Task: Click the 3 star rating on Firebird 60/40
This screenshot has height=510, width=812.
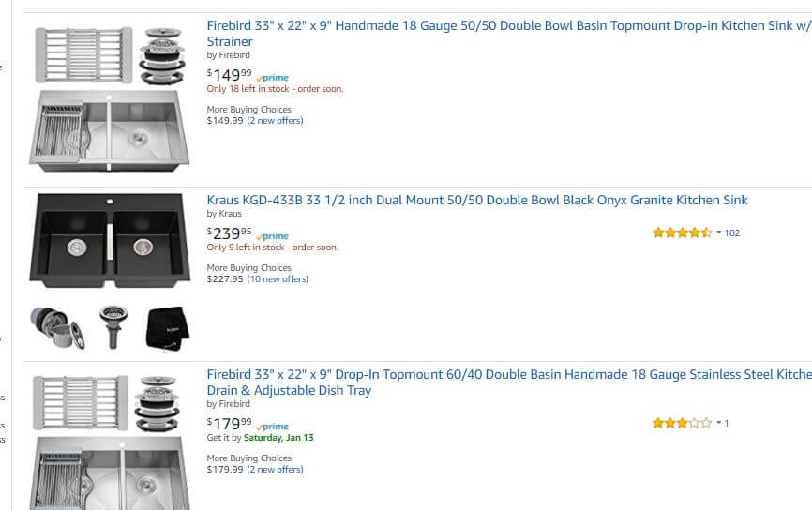Action: tap(683, 423)
